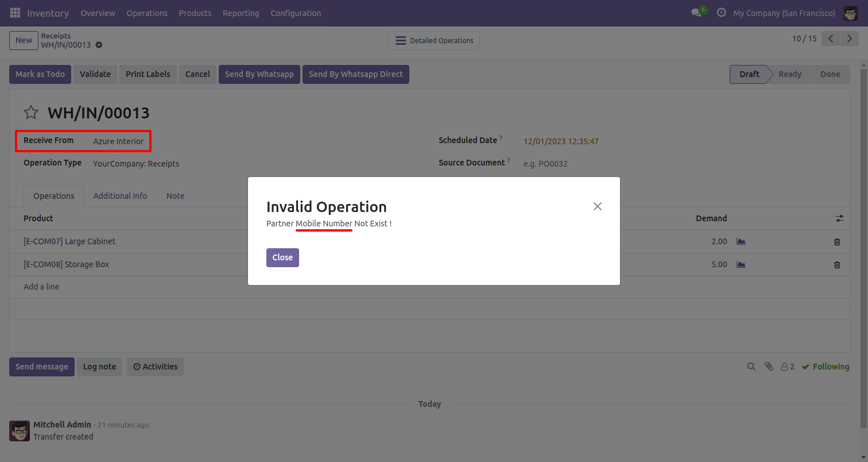
Task: Open the Configuration menu
Action: pyautogui.click(x=296, y=13)
